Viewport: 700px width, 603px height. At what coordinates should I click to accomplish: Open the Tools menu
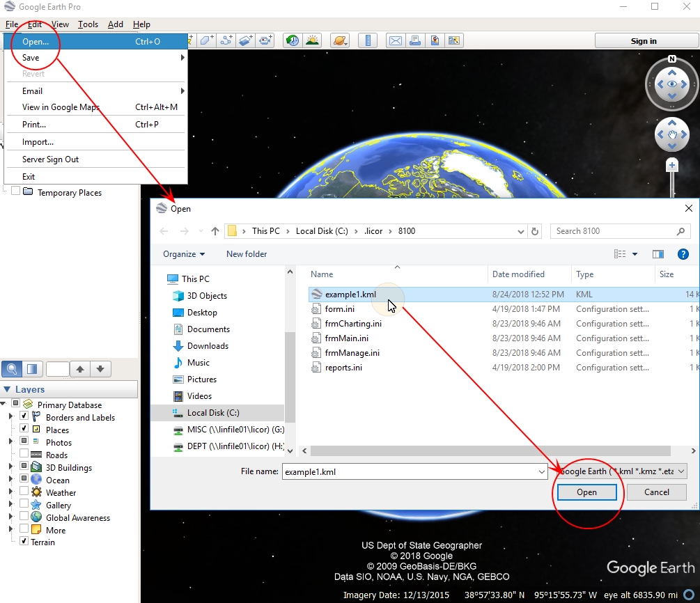click(88, 24)
